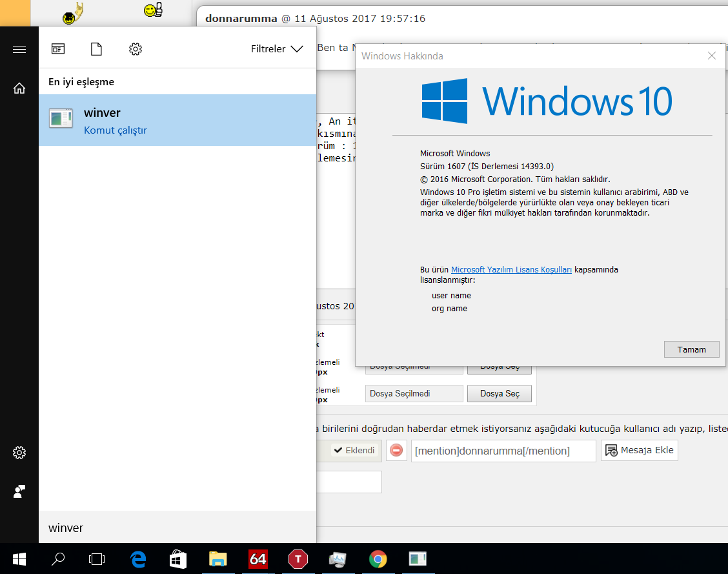Filter search results by Documents icon
This screenshot has width=728, height=574.
point(96,49)
